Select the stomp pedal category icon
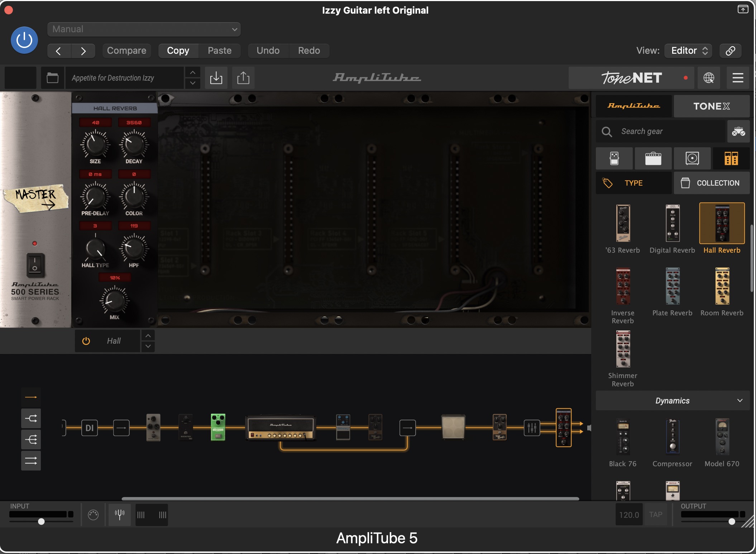This screenshot has height=554, width=756. coord(614,158)
